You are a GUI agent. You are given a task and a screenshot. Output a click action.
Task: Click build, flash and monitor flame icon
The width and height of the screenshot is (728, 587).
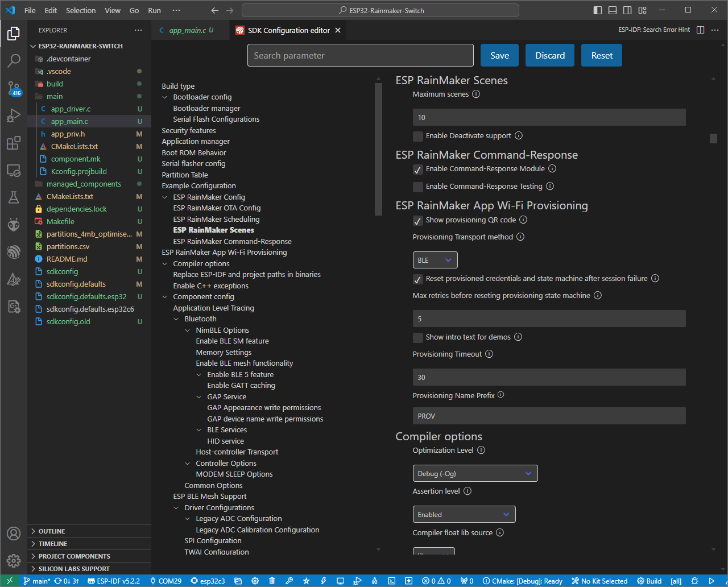374,581
